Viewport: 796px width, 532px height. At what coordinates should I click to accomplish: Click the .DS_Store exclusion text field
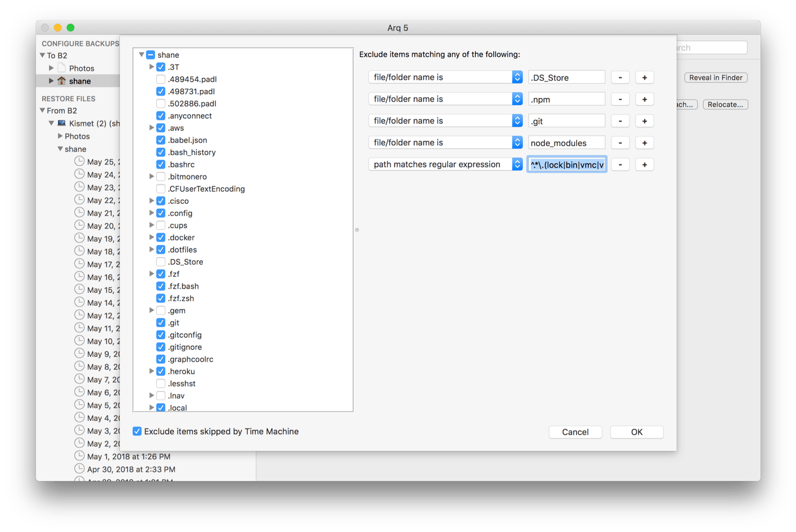tap(567, 77)
